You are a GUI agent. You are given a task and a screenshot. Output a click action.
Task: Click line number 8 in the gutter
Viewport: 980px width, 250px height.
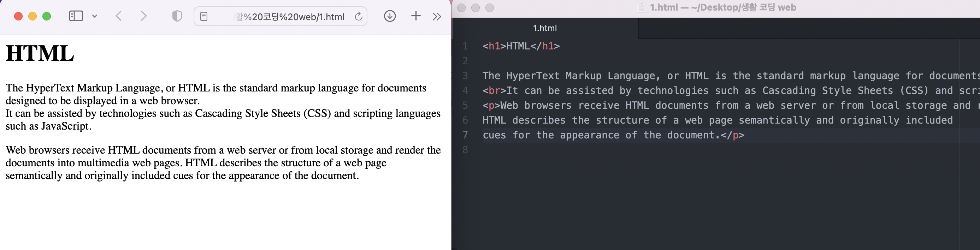pos(465,150)
